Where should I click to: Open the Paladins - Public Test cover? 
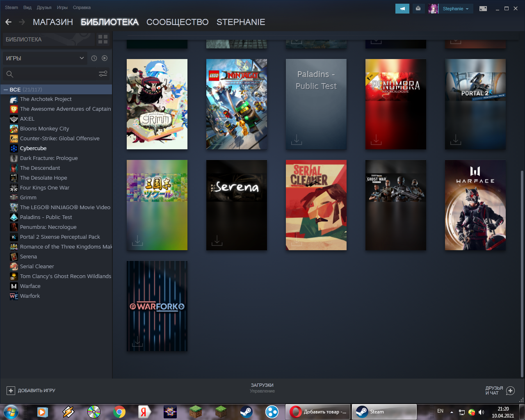pyautogui.click(x=316, y=104)
